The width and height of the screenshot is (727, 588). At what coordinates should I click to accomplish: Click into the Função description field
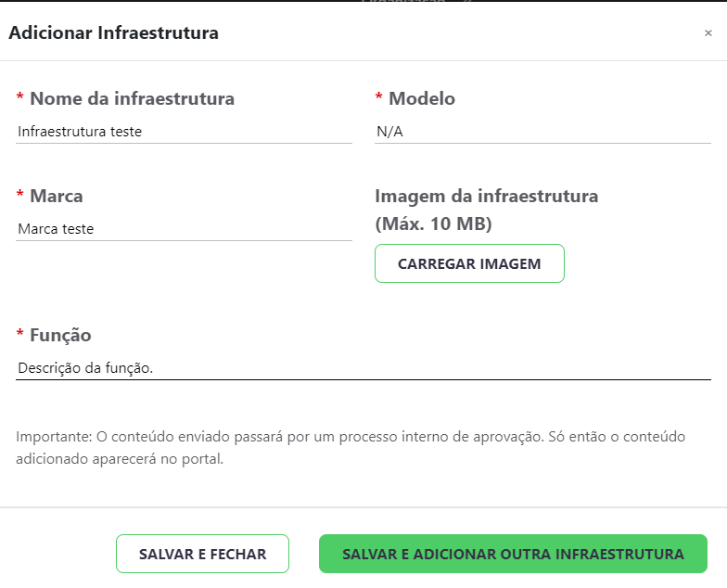(x=363, y=368)
